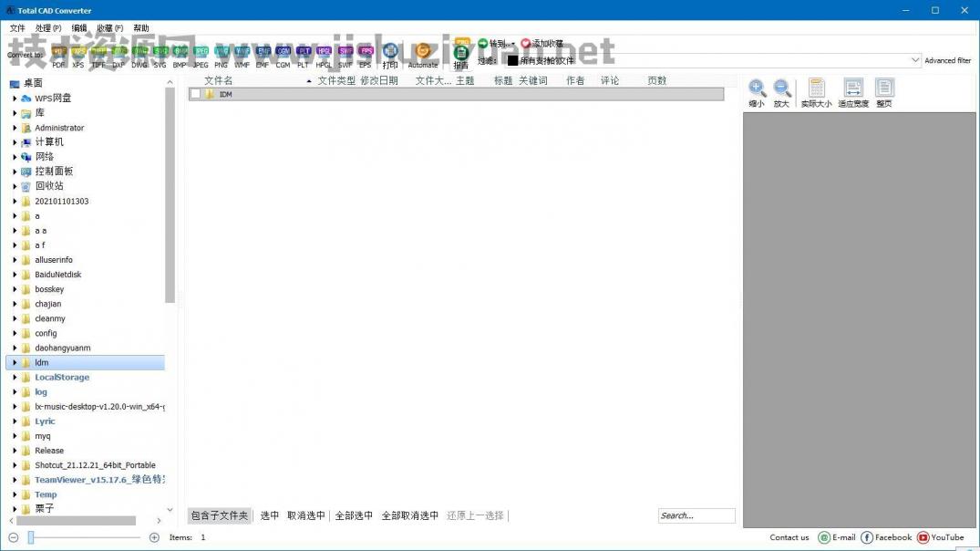The width and height of the screenshot is (980, 551).
Task: Open the Facebook link
Action: [886, 537]
